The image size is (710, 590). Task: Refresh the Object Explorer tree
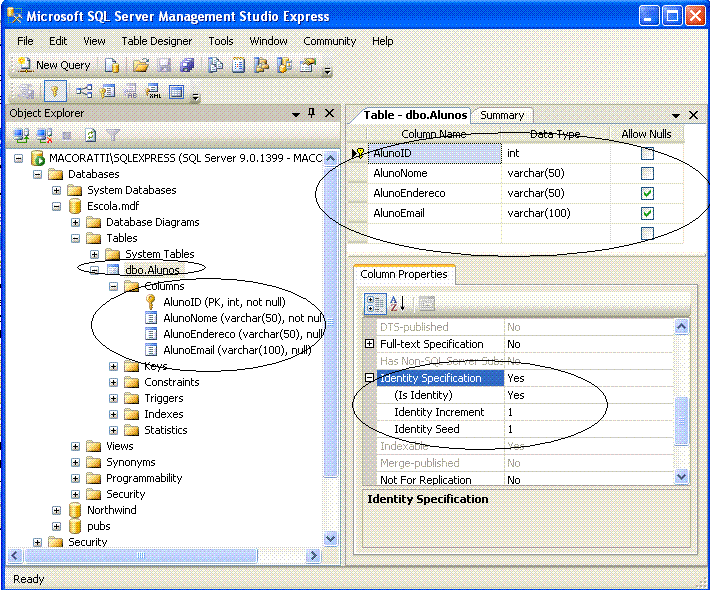tap(90, 135)
